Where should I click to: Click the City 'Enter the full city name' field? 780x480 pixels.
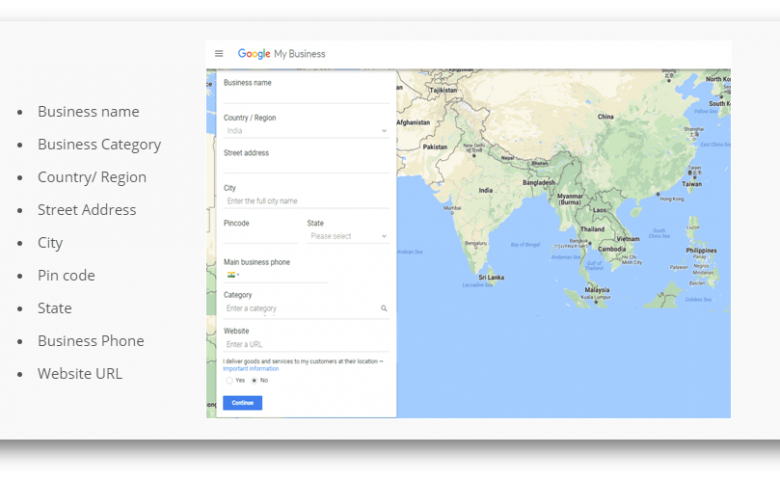coord(305,201)
